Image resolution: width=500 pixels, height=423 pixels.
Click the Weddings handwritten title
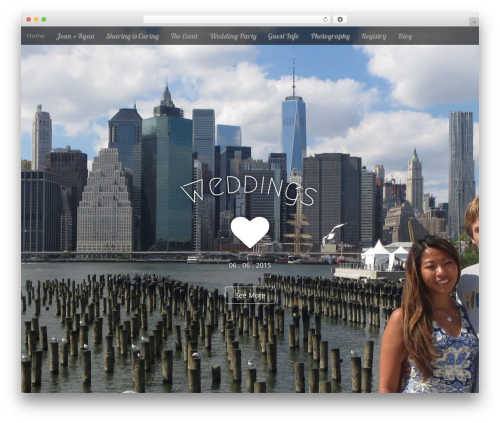(249, 191)
